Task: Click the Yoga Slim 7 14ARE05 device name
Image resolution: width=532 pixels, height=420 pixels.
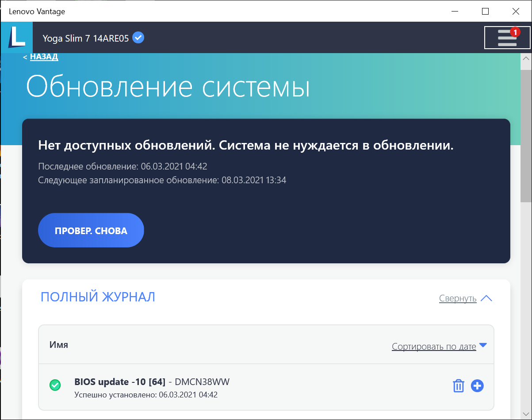Action: point(86,38)
